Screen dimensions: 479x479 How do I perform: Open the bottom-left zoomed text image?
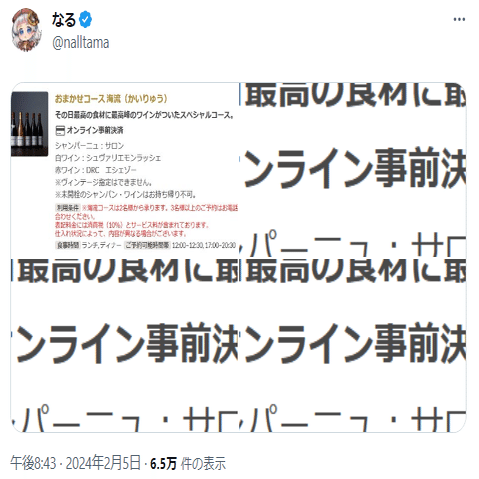coord(125,345)
